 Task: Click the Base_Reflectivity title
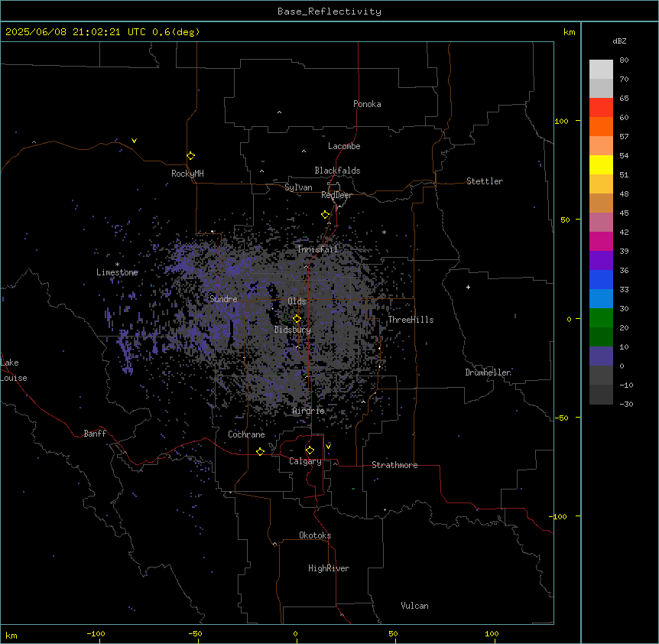(329, 11)
